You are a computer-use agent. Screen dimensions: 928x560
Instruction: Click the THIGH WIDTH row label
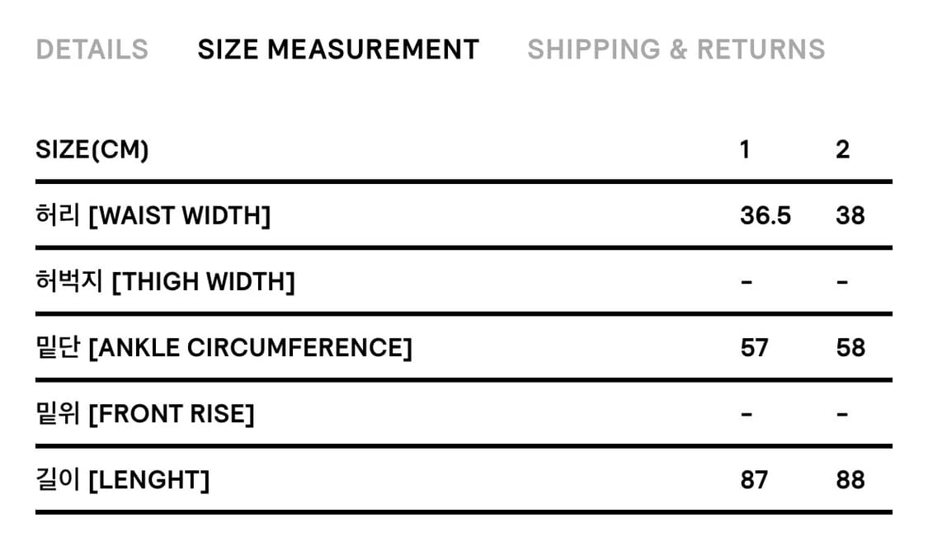[x=165, y=282]
